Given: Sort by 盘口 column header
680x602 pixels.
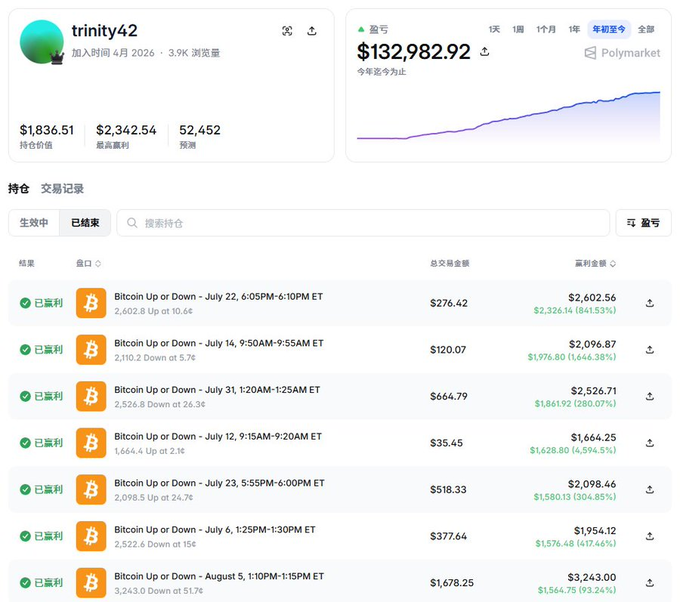Looking at the screenshot, I should click(88, 263).
